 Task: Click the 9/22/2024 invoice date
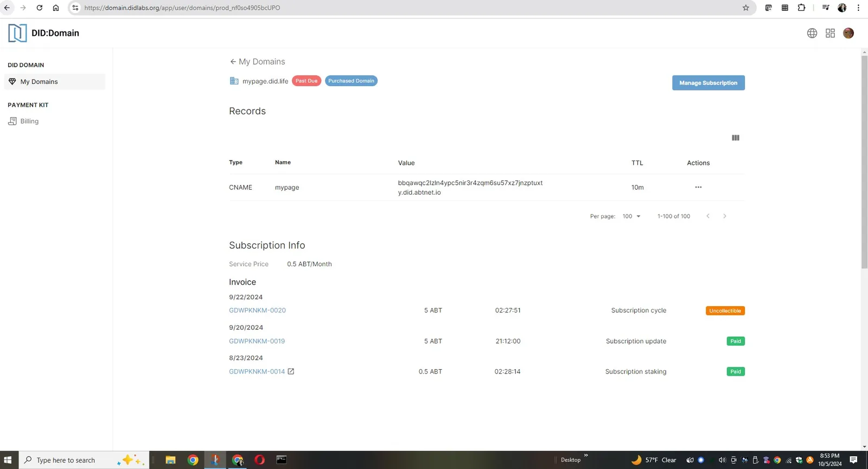coord(246,297)
